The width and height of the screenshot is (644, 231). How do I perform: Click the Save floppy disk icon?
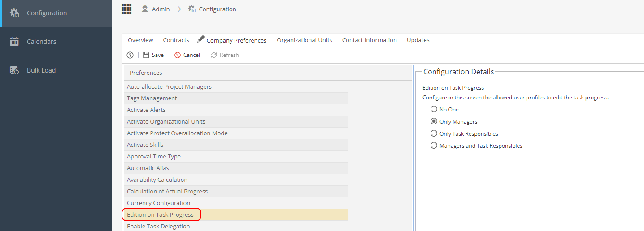146,55
